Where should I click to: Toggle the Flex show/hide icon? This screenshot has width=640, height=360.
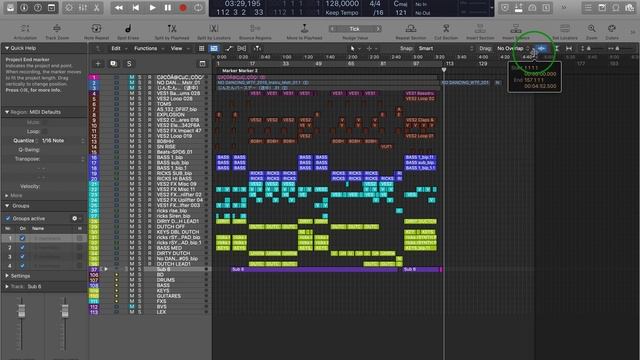click(242, 49)
